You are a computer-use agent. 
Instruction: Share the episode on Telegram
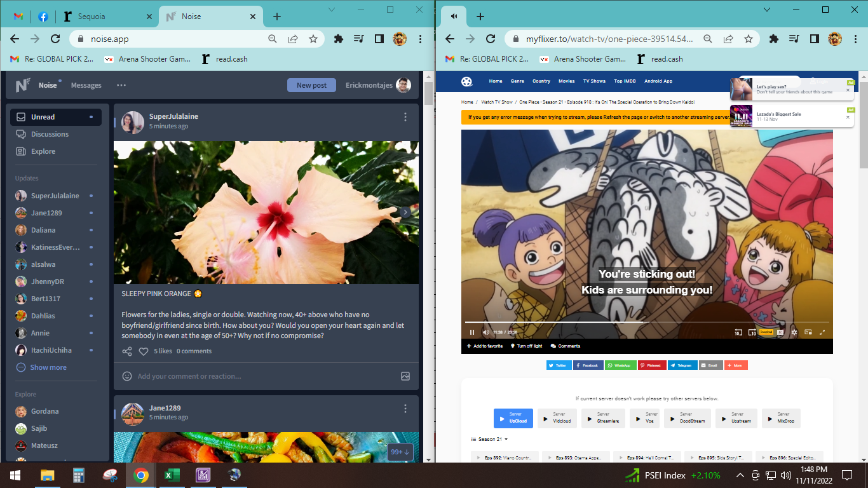coord(682,365)
